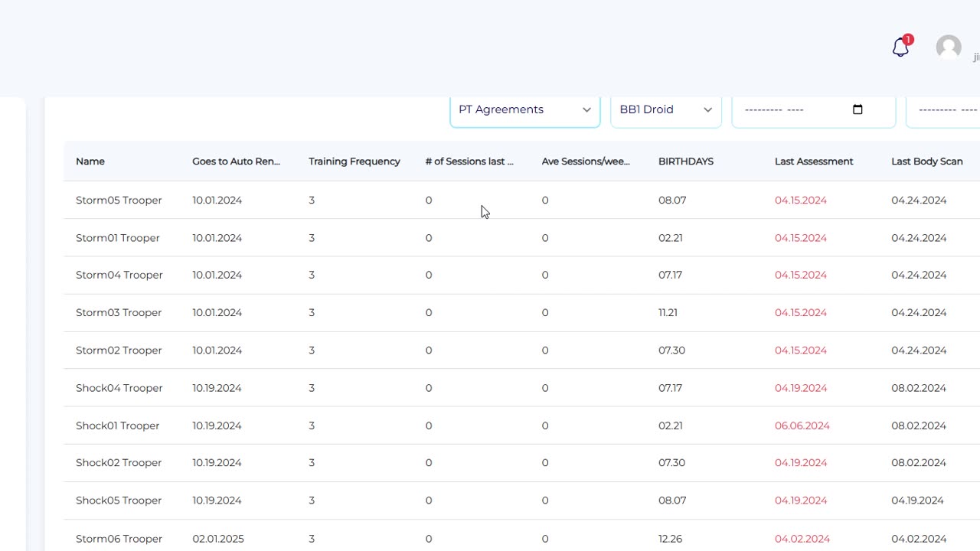Sort by # of Sessions last column
980x551 pixels.
(x=469, y=161)
